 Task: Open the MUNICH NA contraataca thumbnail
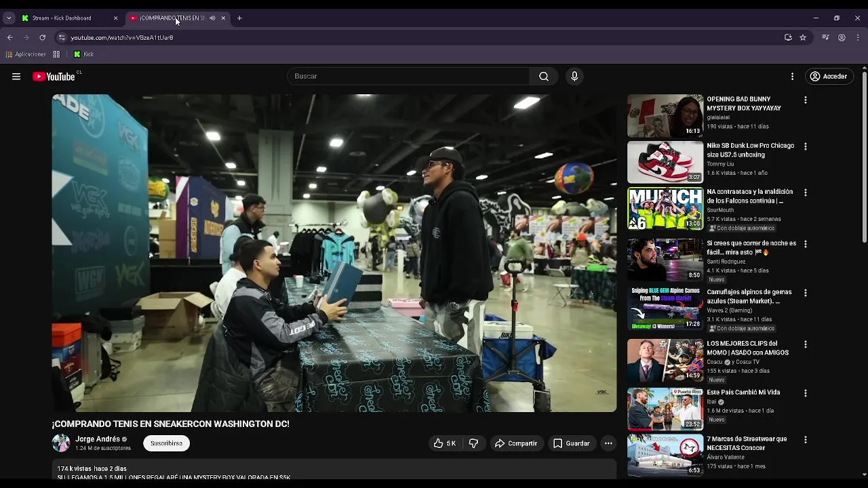click(x=665, y=209)
